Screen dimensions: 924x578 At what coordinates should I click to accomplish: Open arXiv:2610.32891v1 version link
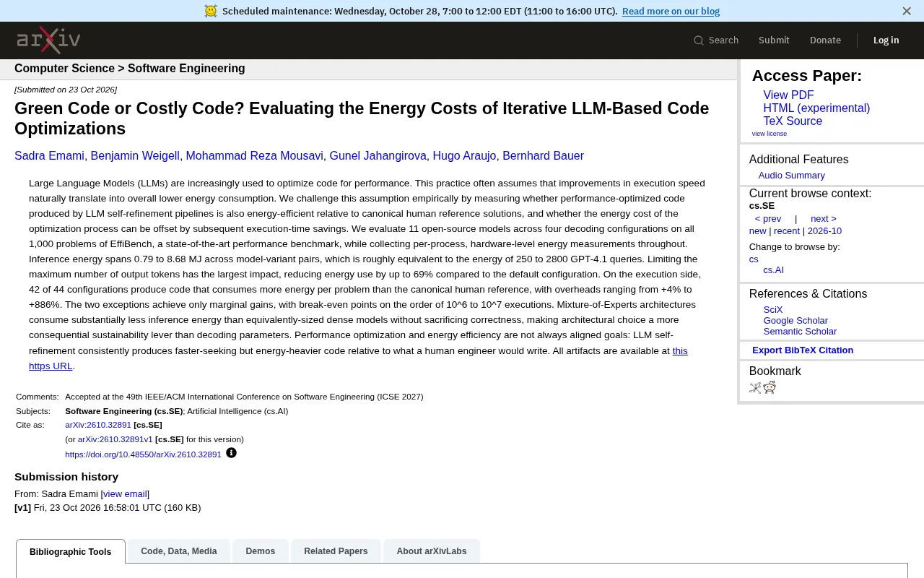[115, 439]
